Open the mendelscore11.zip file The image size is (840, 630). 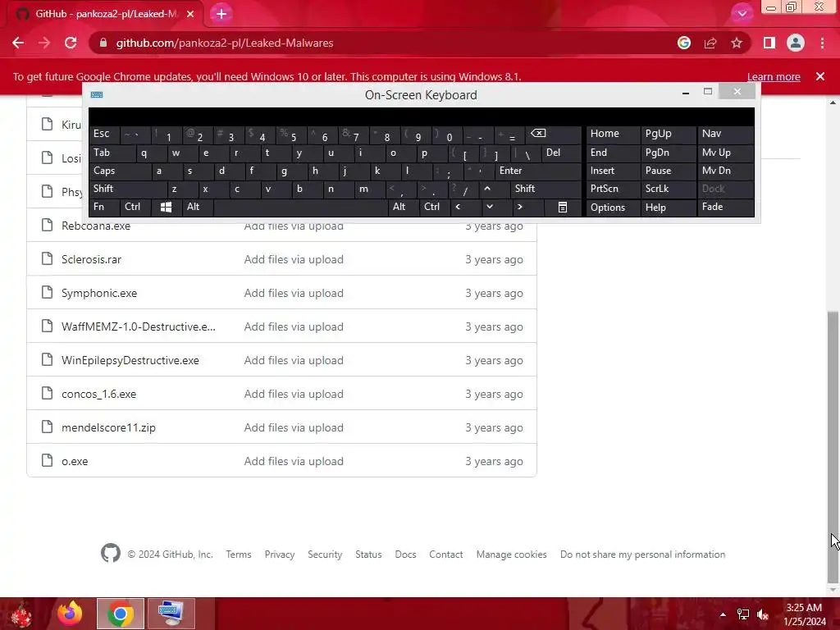click(109, 428)
